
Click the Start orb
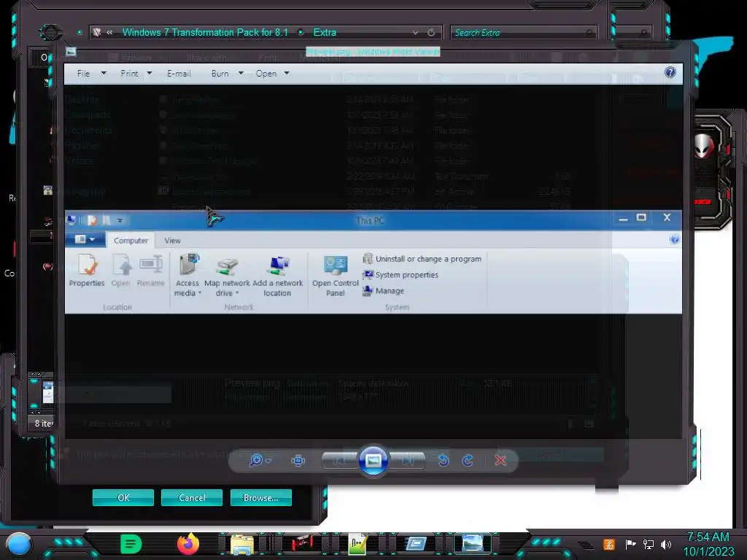click(19, 544)
